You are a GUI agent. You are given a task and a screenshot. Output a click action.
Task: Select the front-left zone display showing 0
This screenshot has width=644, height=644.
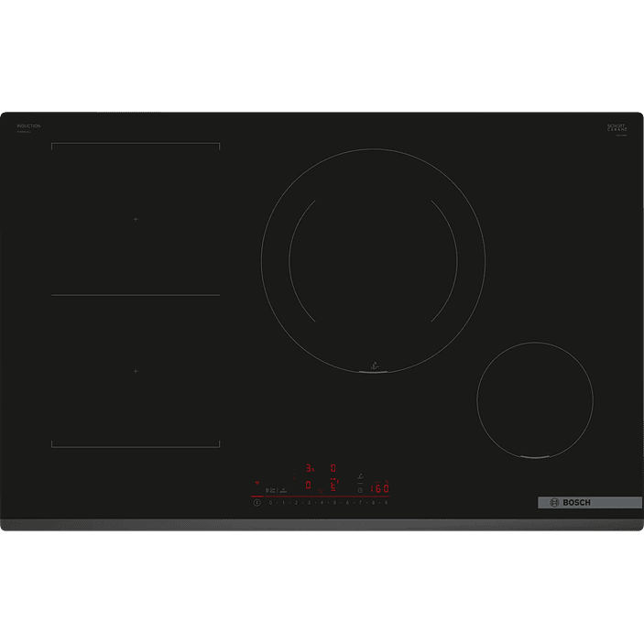click(309, 485)
